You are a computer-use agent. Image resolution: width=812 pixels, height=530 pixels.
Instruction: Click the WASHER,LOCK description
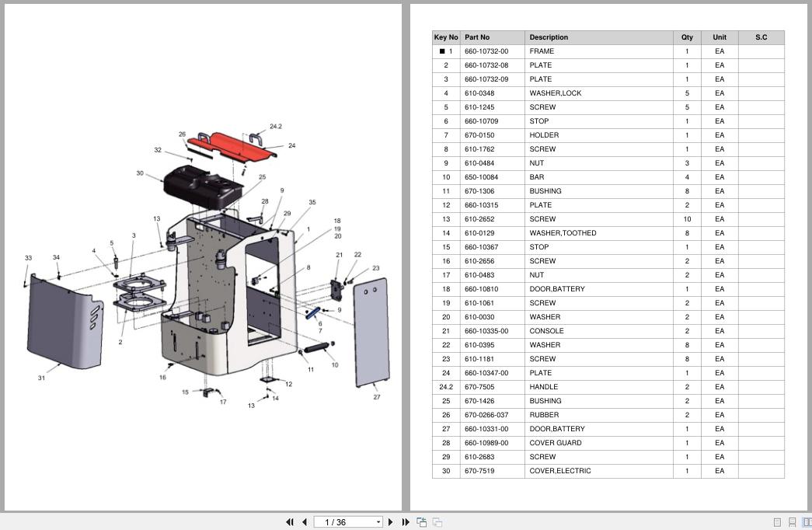pos(555,93)
